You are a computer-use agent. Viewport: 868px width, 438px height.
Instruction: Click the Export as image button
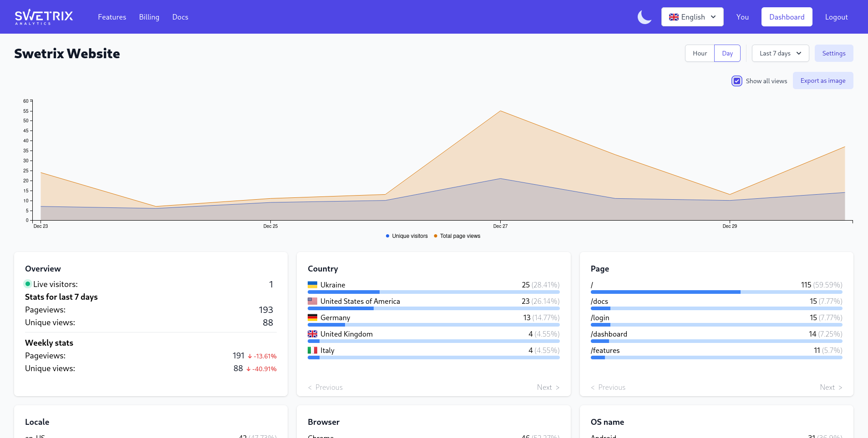coord(822,81)
